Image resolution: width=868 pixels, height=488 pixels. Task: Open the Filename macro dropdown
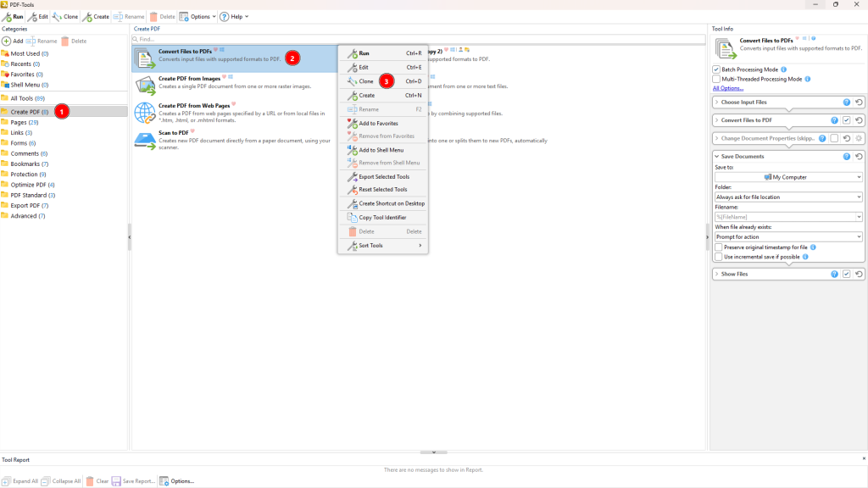[x=859, y=217]
